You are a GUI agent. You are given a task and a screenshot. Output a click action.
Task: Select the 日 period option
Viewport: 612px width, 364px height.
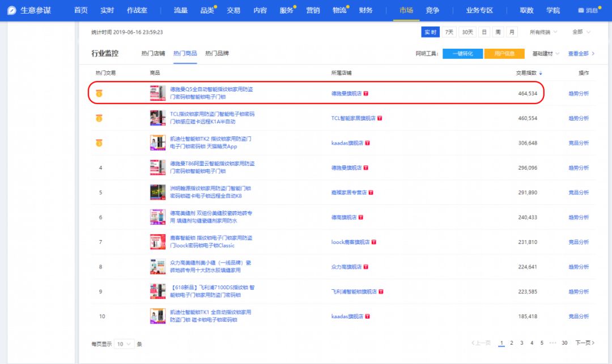(x=484, y=32)
